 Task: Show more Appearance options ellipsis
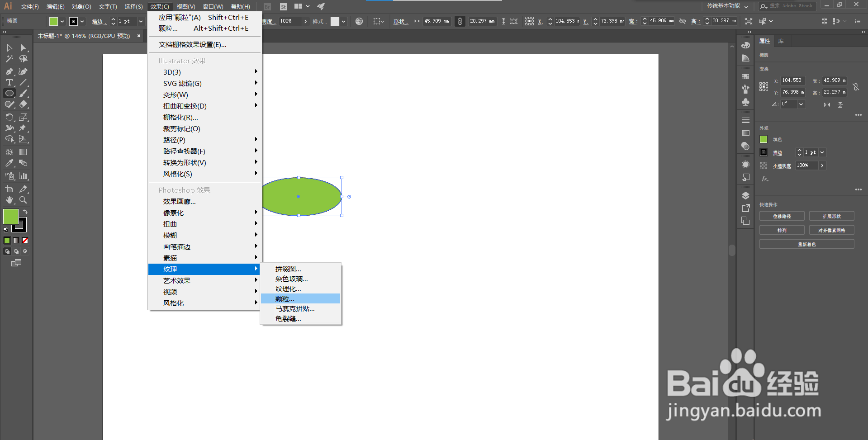[859, 189]
